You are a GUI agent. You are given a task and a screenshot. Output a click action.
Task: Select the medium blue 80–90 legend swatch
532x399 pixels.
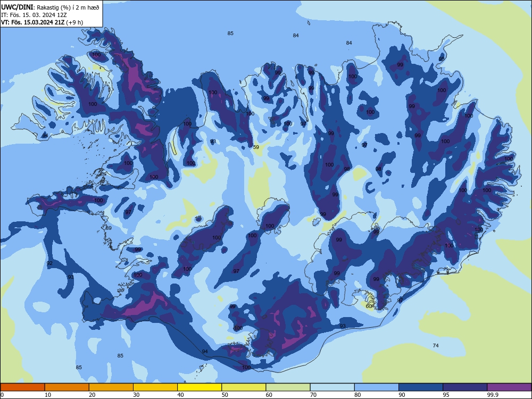click(x=377, y=387)
